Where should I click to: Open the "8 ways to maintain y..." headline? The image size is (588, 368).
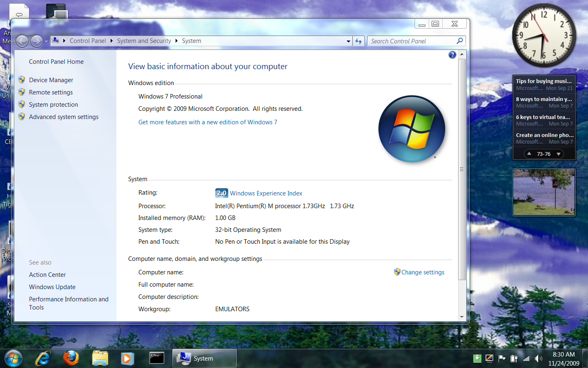pos(544,99)
